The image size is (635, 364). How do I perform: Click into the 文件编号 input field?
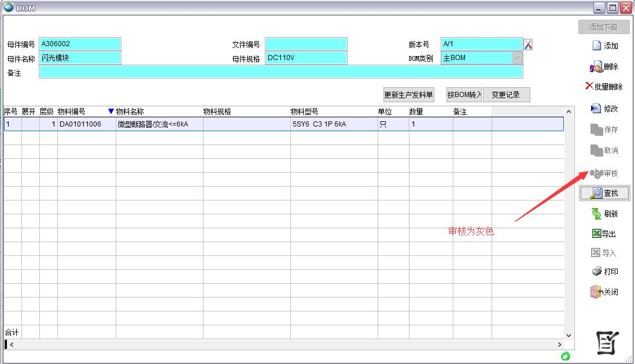(306, 44)
